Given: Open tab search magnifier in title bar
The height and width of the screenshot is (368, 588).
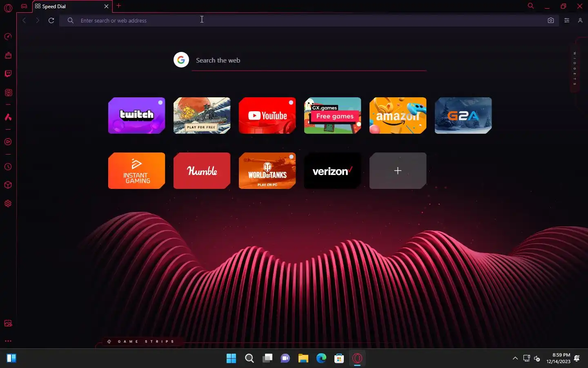Looking at the screenshot, I should pyautogui.click(x=531, y=6).
